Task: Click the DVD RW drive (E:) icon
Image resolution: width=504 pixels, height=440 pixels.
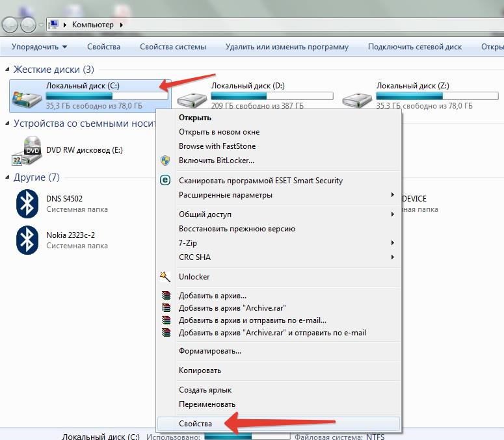Action: 27,151
